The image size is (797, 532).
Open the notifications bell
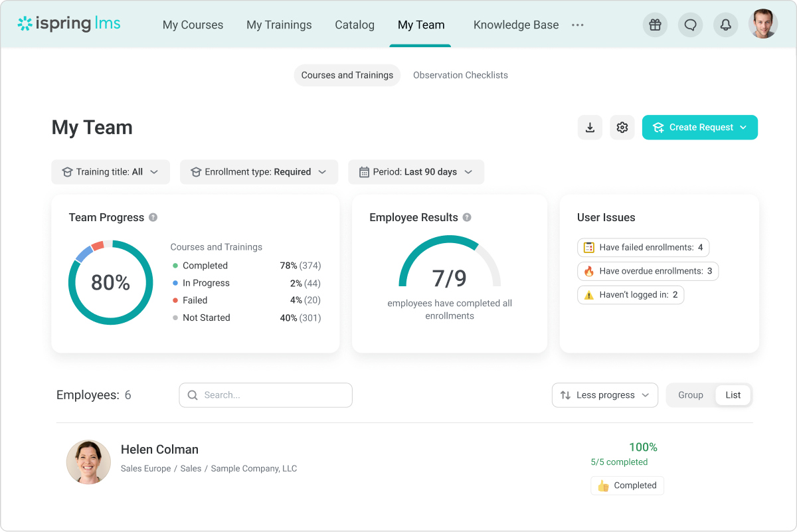[x=725, y=25]
